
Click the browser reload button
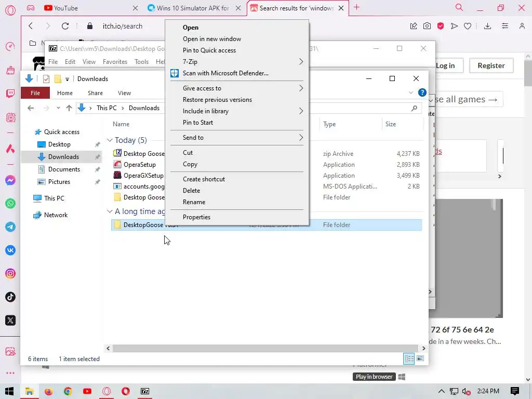65,26
